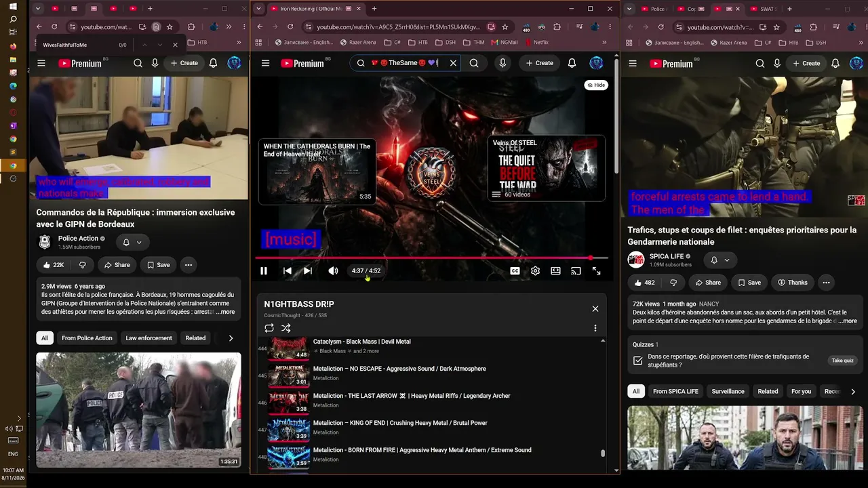Play Metaliction BORN FROM FIRE playlist item
The image size is (868, 488).
tap(431, 455)
